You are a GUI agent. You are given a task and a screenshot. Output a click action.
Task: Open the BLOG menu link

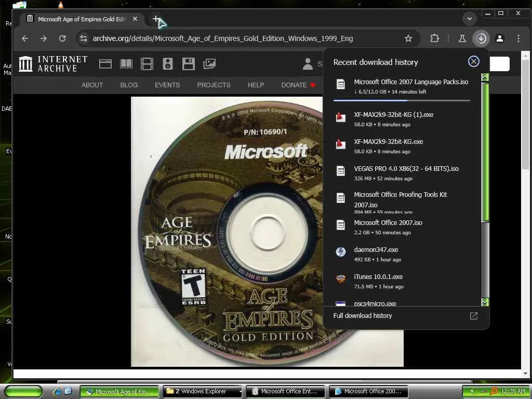129,85
